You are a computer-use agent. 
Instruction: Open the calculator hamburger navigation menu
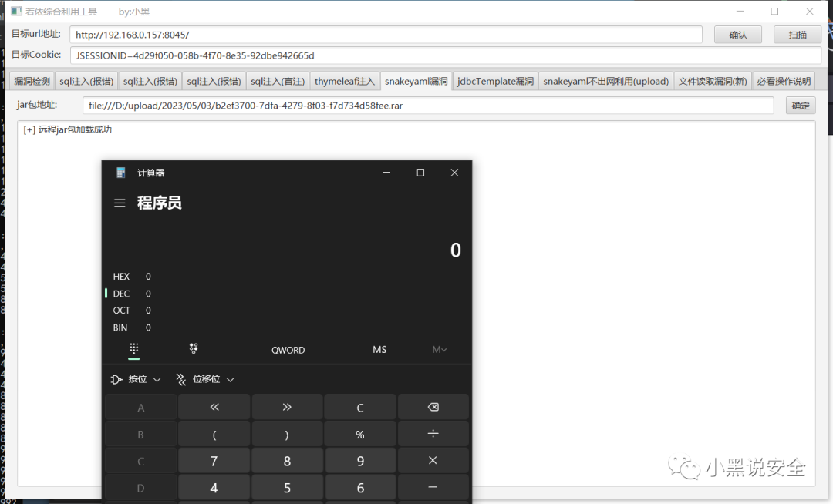pos(120,203)
